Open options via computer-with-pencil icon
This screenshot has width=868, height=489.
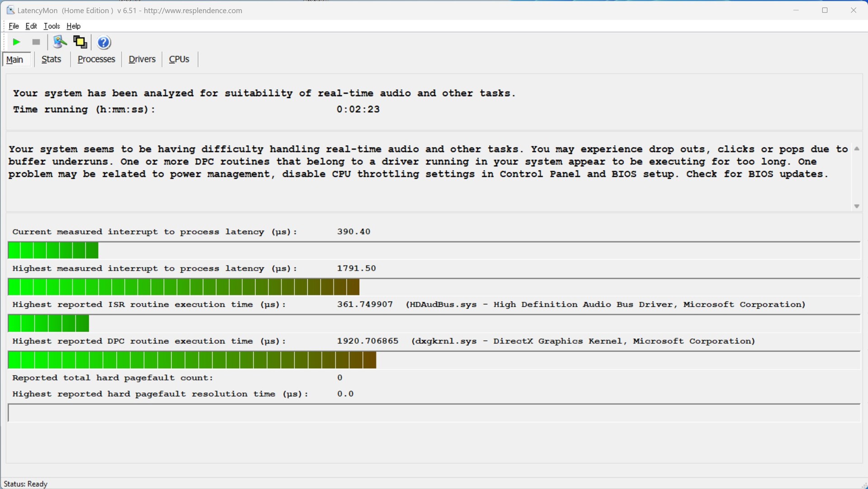click(59, 42)
